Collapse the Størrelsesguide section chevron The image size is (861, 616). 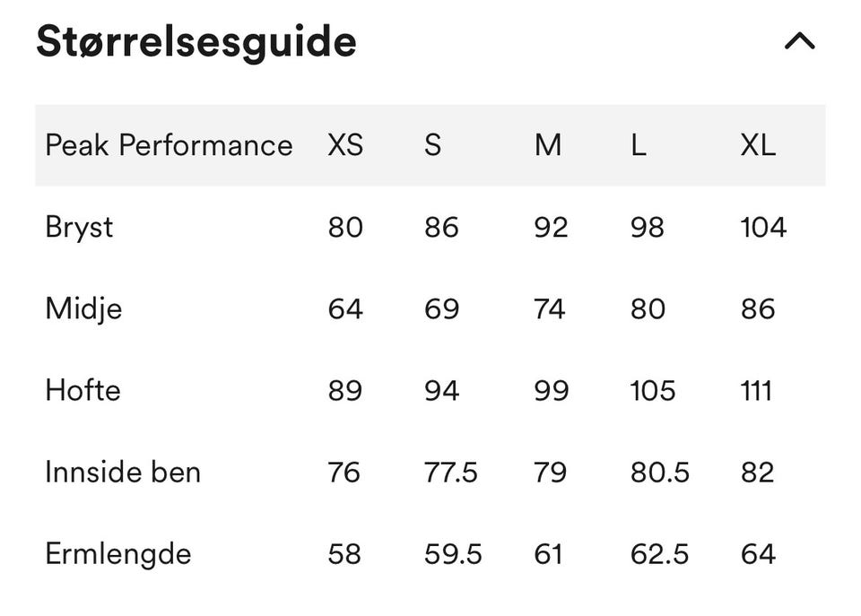[x=799, y=41]
